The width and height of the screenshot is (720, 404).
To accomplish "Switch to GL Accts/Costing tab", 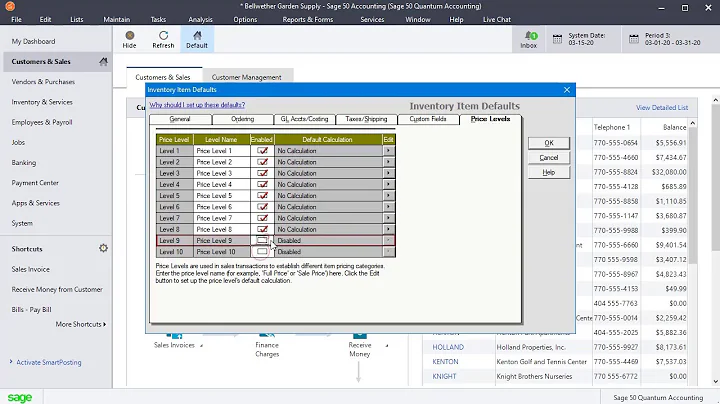I will 304,119.
